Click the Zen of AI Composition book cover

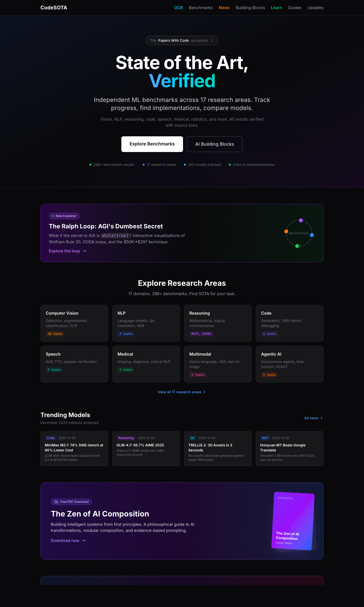[x=293, y=522]
